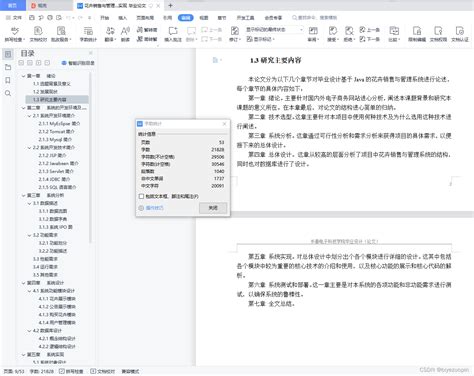This screenshot has width=474, height=376.
Task: Open the 文档校对 proofreading tool
Action: (38, 34)
